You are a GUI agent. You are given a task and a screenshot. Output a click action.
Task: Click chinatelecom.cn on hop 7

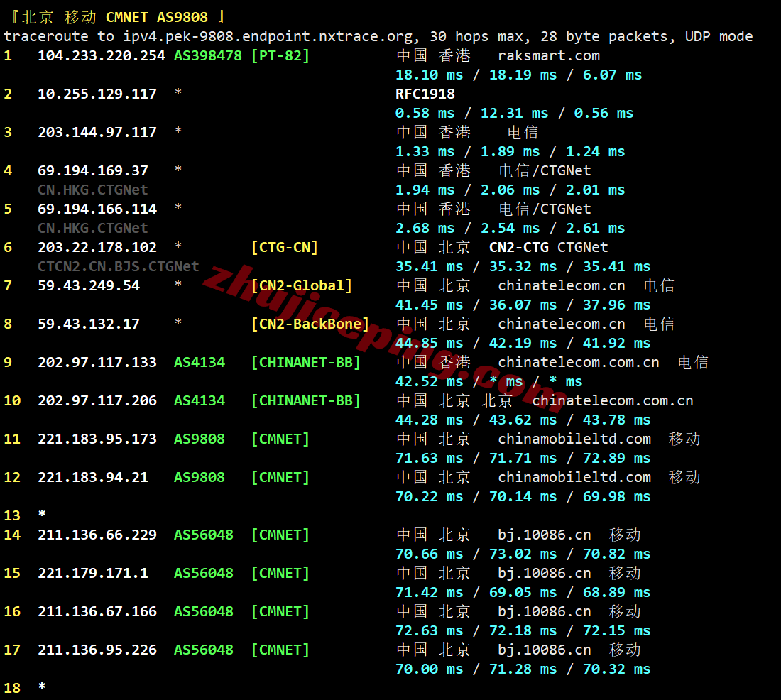coord(562,286)
